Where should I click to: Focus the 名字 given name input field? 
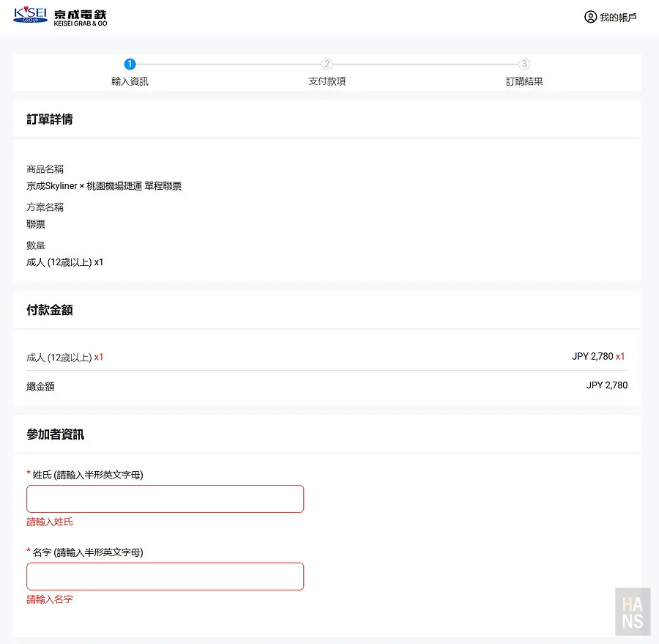click(165, 577)
